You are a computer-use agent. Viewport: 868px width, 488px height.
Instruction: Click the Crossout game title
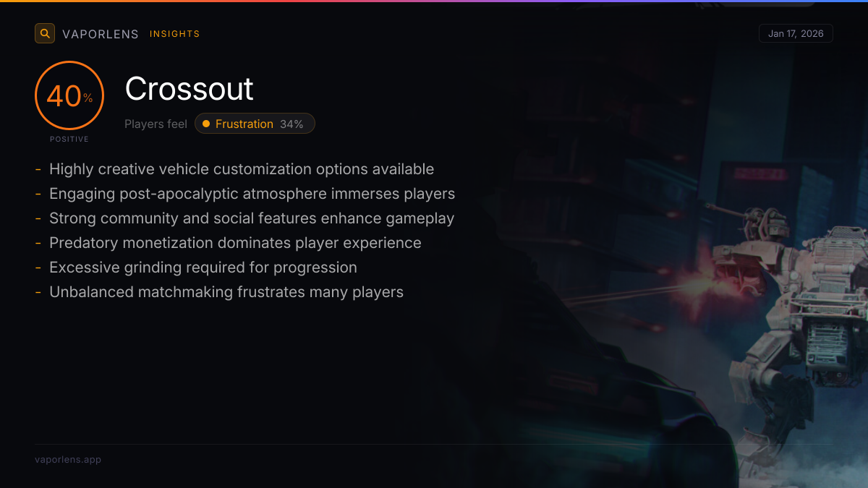[x=190, y=89]
